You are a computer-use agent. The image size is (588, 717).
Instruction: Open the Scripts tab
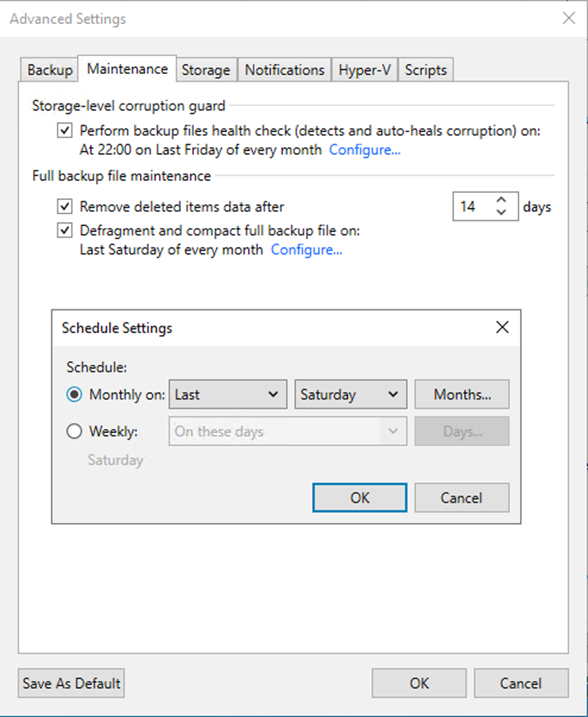426,70
